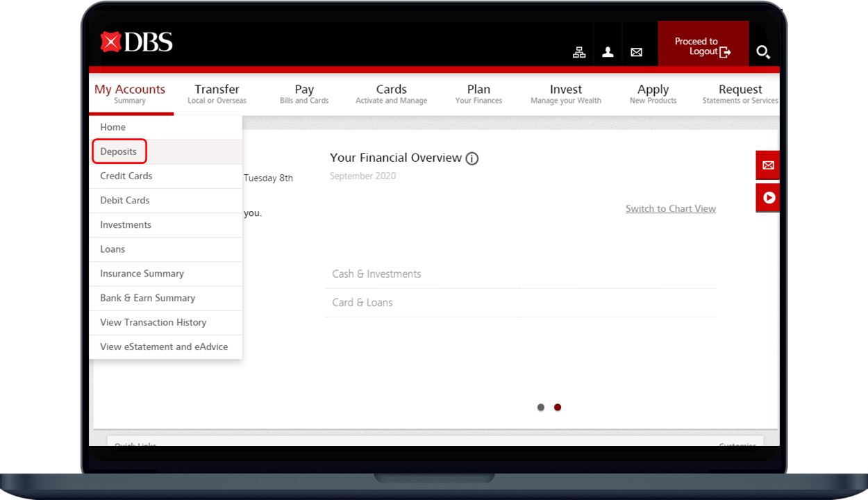Click the red side envelope button
868x500 pixels.
pyautogui.click(x=768, y=165)
